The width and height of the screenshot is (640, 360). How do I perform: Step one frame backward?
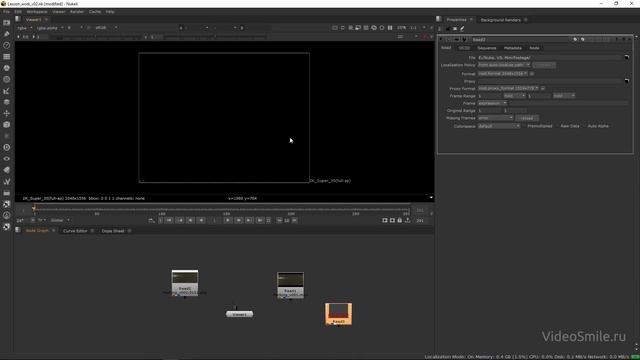click(x=191, y=220)
